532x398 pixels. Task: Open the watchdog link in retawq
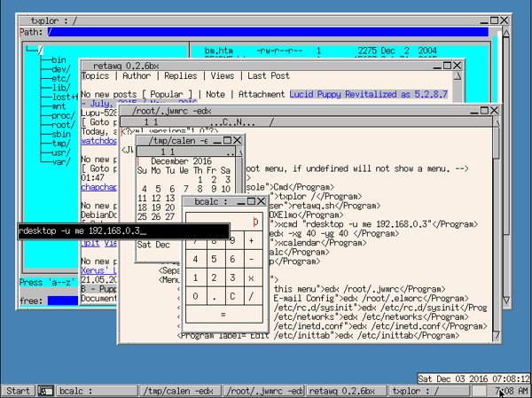(x=98, y=140)
